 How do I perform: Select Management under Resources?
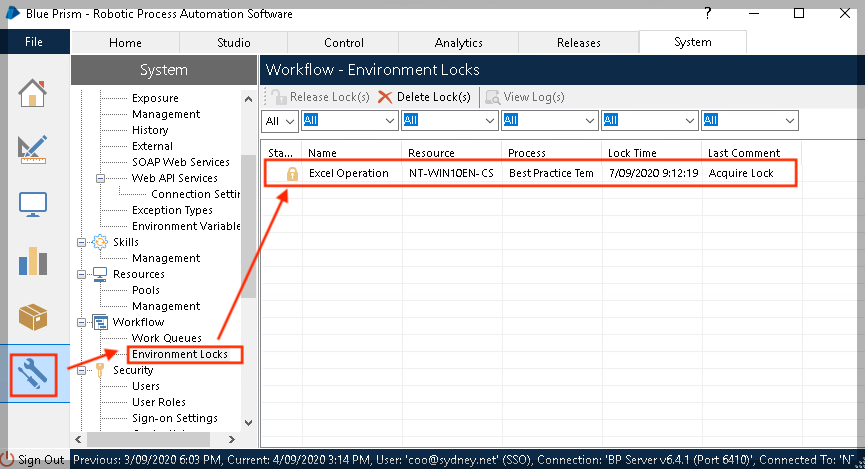[x=166, y=306]
